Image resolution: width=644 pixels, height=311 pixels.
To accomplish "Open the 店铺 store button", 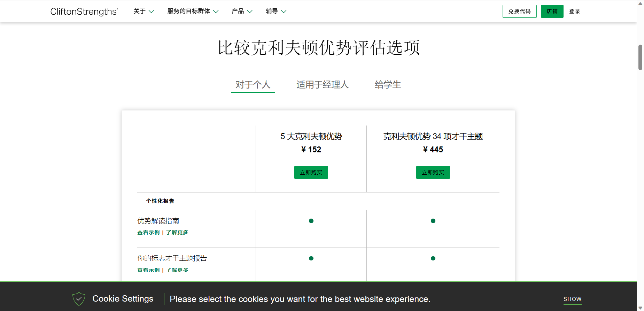I will [552, 12].
